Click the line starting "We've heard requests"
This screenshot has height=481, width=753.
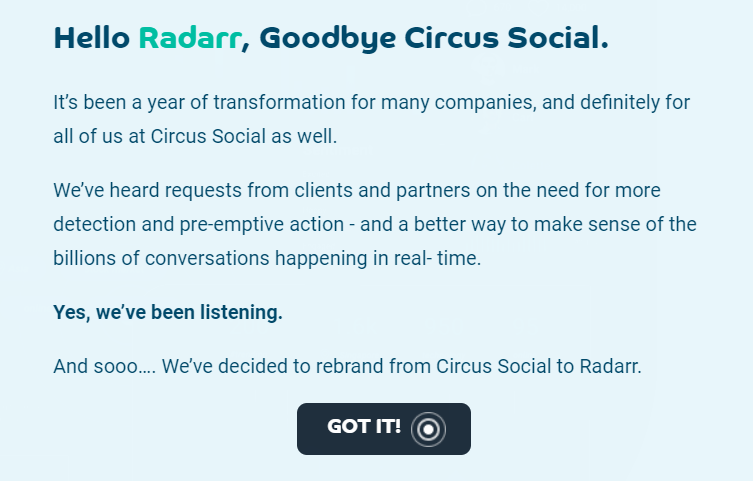[x=356, y=190]
